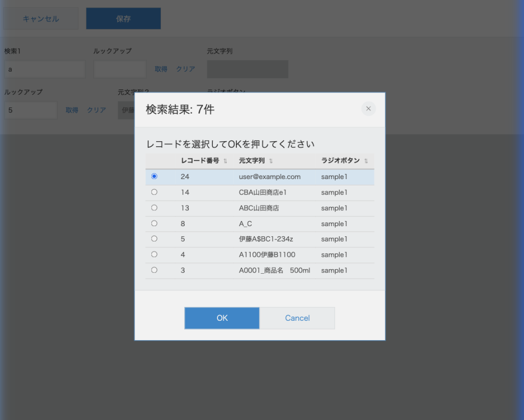The height and width of the screenshot is (420, 524).
Task: Click the ABC山田商店 cell
Action: pos(258,208)
